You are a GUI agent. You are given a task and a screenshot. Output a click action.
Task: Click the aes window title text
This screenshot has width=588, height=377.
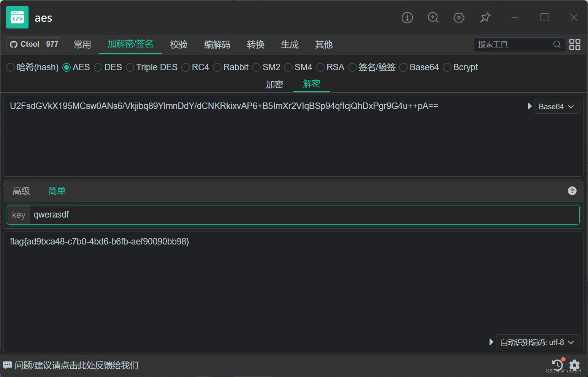pos(43,18)
